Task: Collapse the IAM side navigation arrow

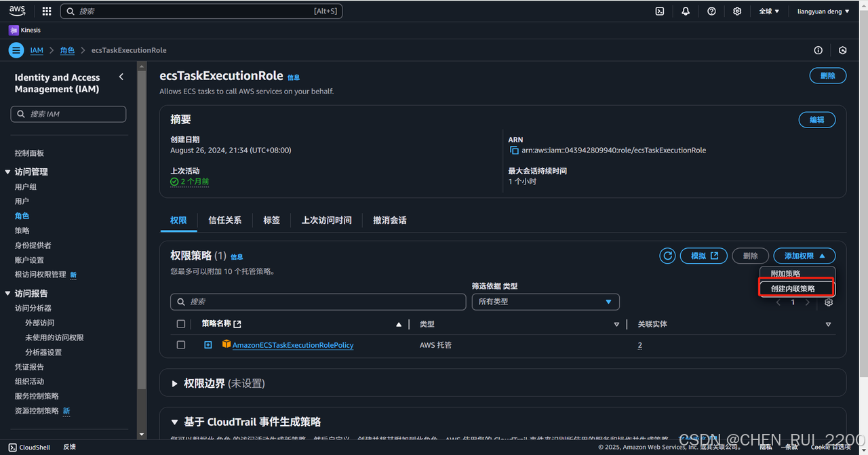Action: point(121,77)
